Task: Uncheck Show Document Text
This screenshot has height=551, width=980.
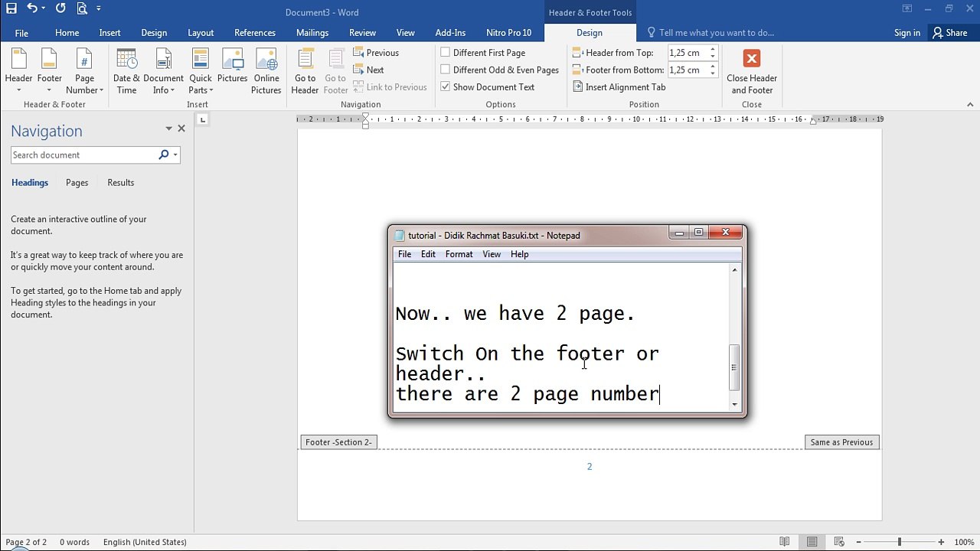Action: point(487,87)
